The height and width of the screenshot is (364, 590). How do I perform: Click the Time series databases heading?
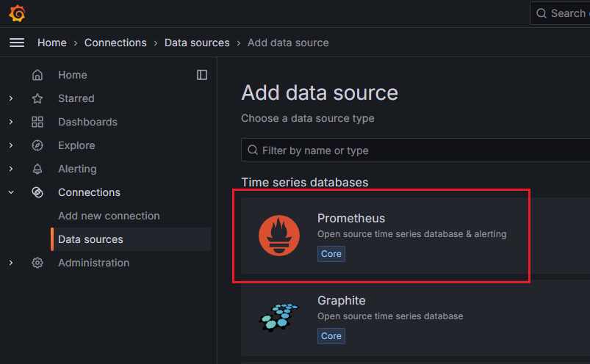pyautogui.click(x=305, y=182)
